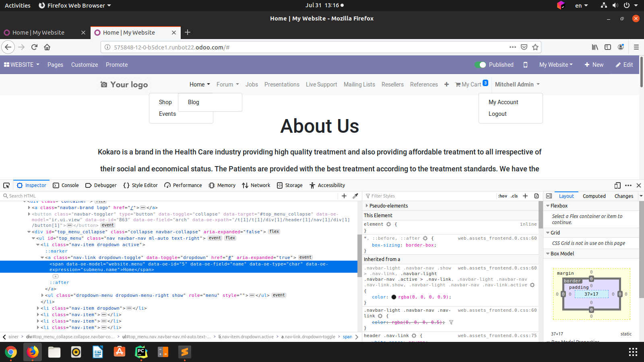Open the Odoo apps grid next to WEBSITE

tap(6, 64)
